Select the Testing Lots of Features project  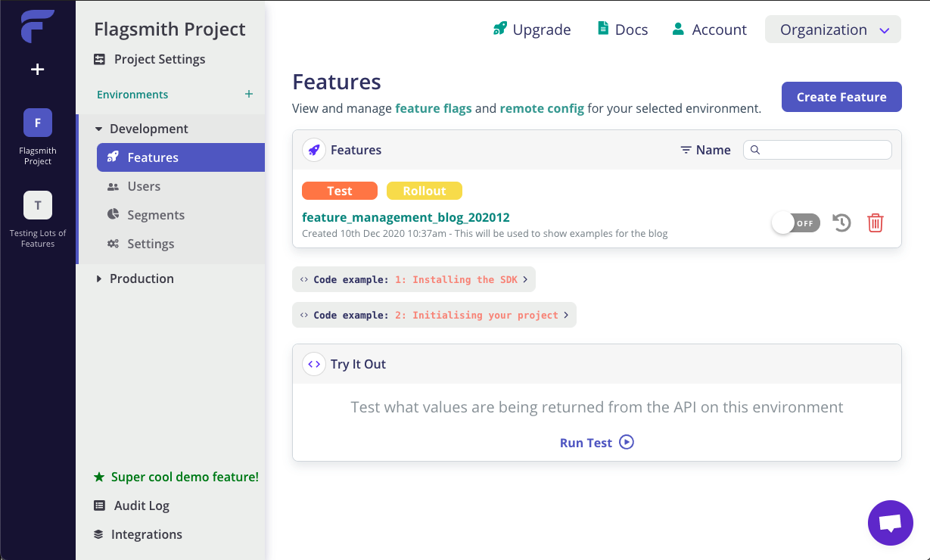coord(38,206)
